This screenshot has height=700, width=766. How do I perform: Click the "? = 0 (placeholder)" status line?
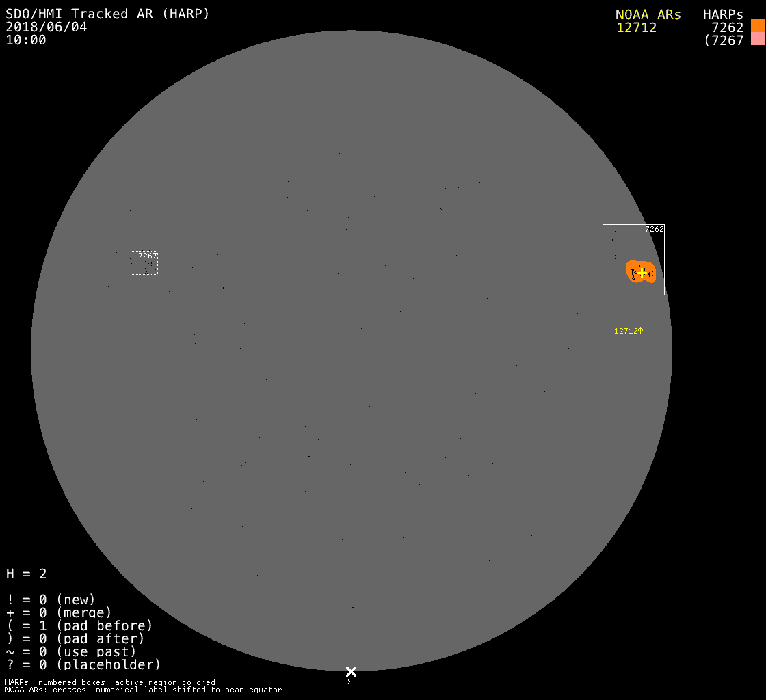pos(83,664)
